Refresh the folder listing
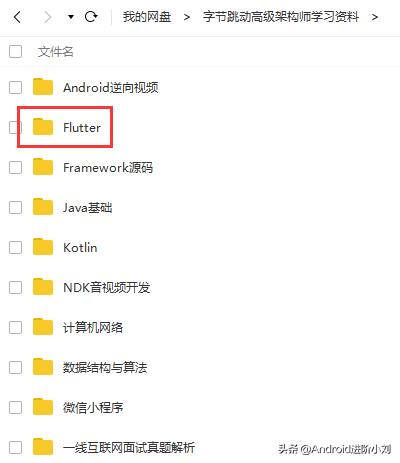Viewport: 400px width, 463px height. pos(91,16)
